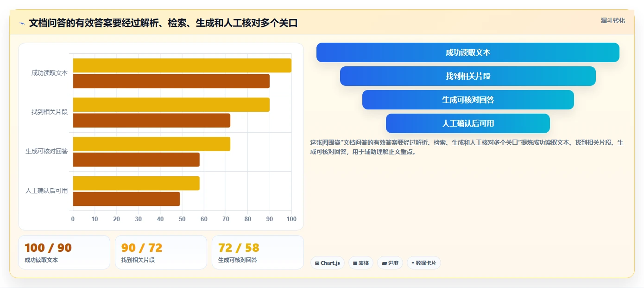Click the x-axis tick value 0
The image size is (644, 288).
(x=73, y=219)
